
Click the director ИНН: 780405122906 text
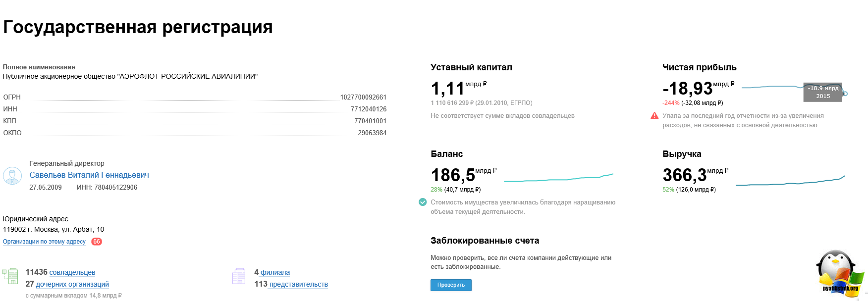click(x=107, y=188)
